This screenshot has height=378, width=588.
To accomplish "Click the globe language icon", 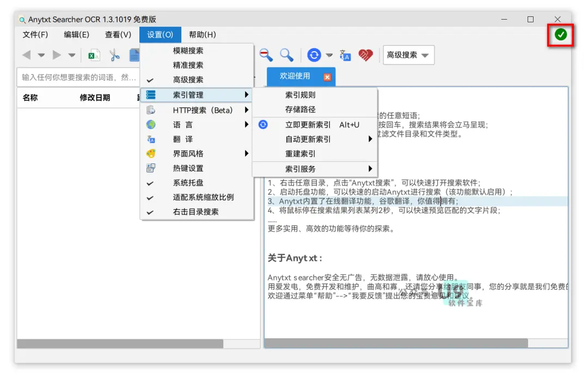I will tap(151, 125).
